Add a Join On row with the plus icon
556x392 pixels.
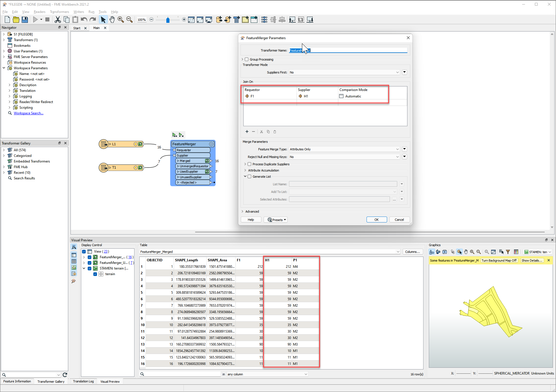click(247, 132)
